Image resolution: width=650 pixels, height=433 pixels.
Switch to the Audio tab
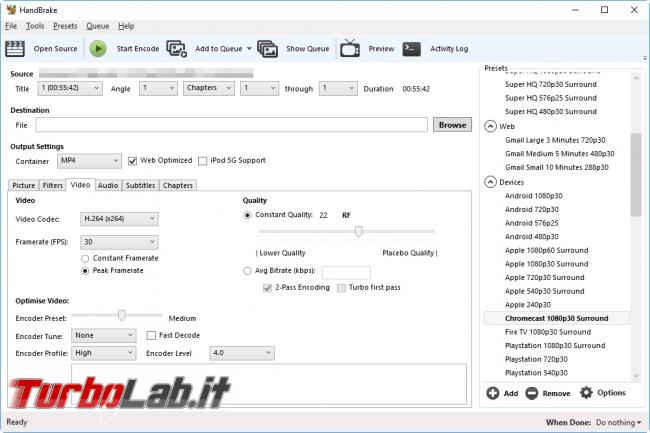(x=108, y=185)
